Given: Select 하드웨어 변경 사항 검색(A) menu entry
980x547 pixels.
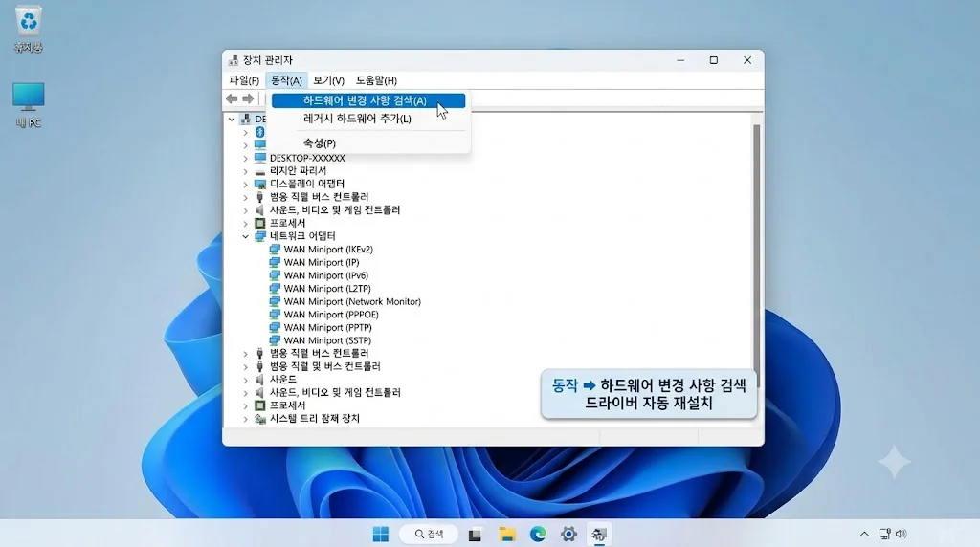Looking at the screenshot, I should point(368,100).
